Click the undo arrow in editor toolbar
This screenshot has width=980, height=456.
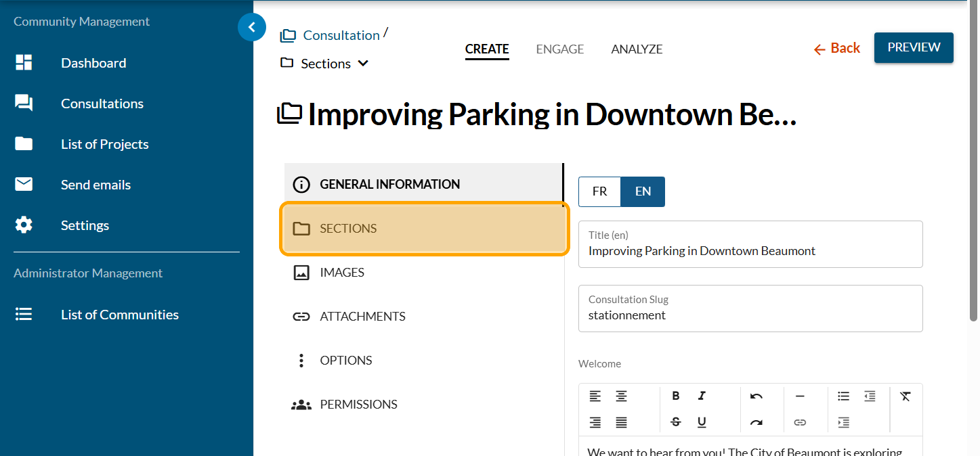757,396
